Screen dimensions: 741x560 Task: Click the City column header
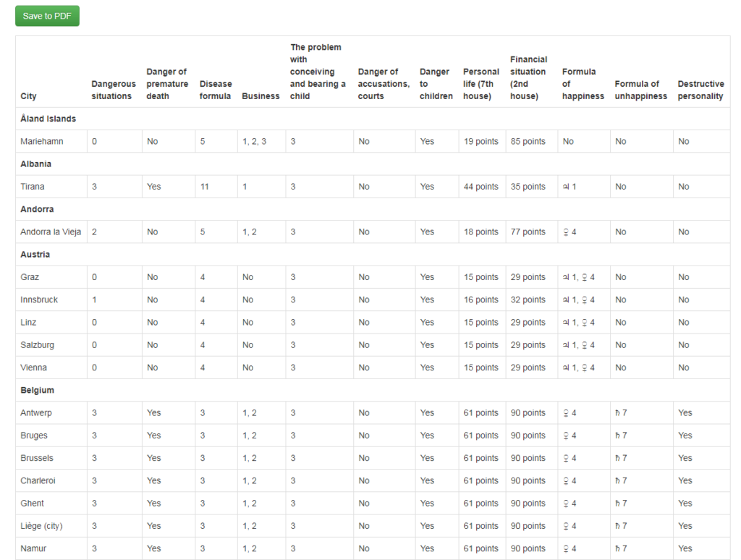coord(29,96)
